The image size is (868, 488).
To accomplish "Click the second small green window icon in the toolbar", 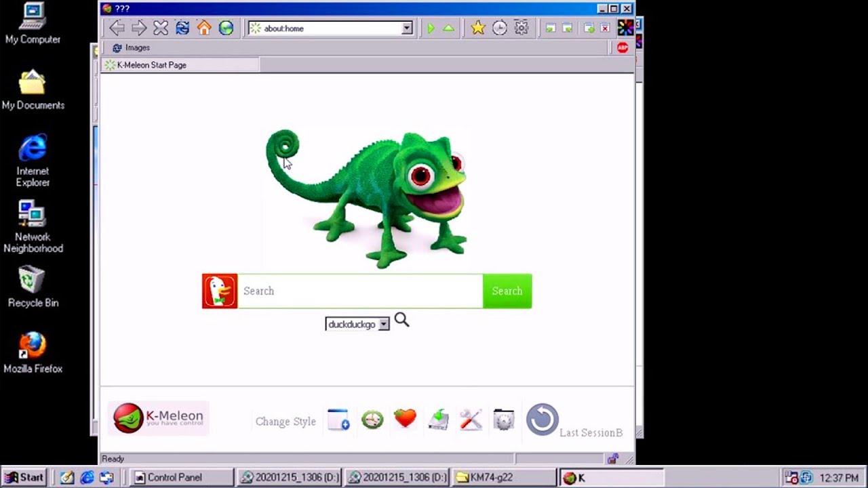I will [x=568, y=28].
